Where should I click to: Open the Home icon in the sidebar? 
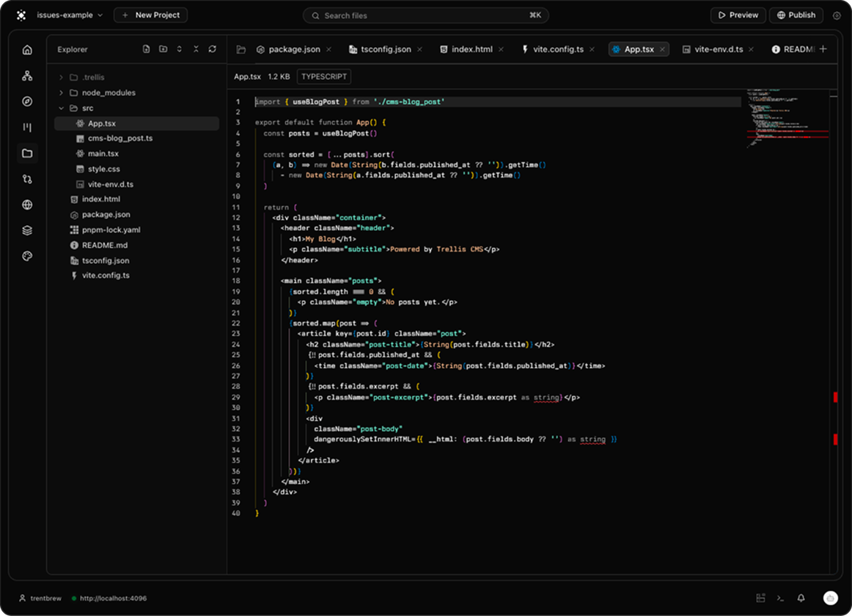(27, 50)
